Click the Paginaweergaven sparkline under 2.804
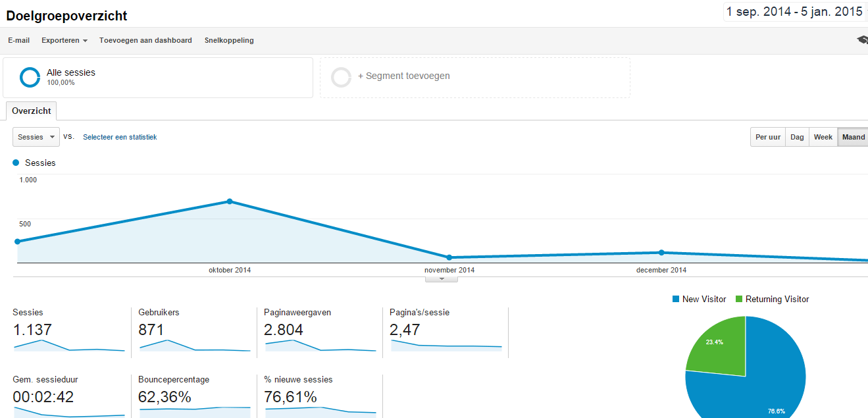 point(320,346)
